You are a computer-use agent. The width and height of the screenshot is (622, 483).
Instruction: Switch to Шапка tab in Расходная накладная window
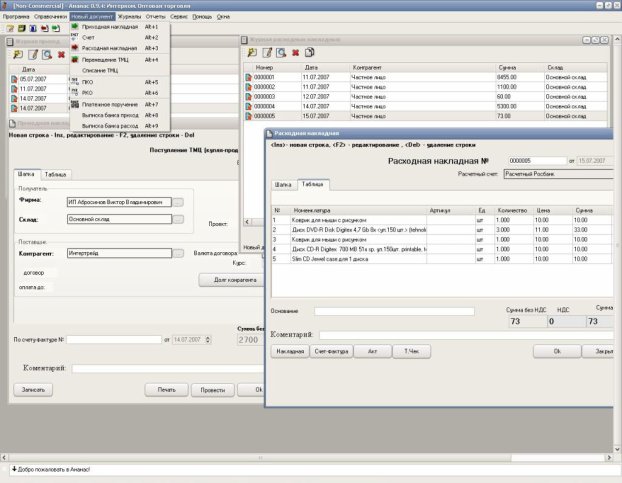click(283, 185)
